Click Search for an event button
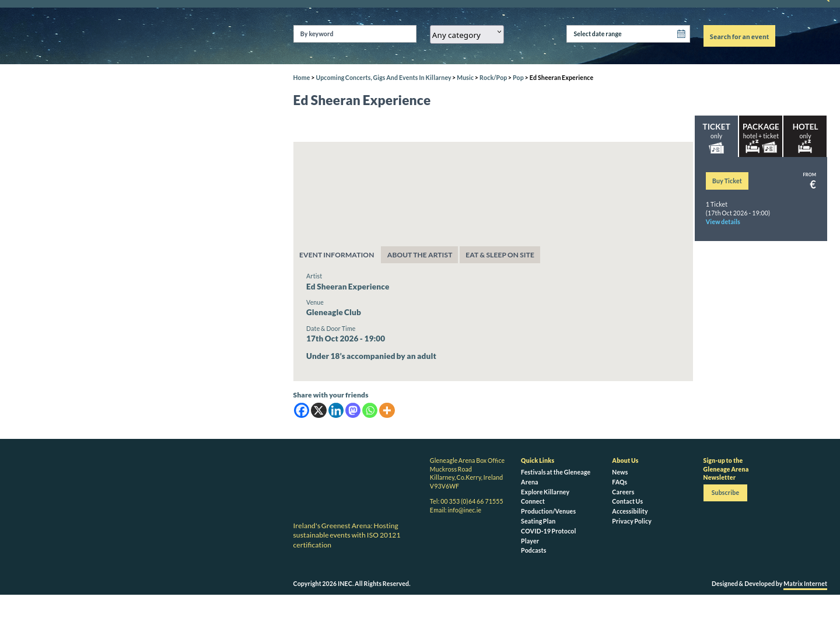The image size is (840, 642). (739, 36)
